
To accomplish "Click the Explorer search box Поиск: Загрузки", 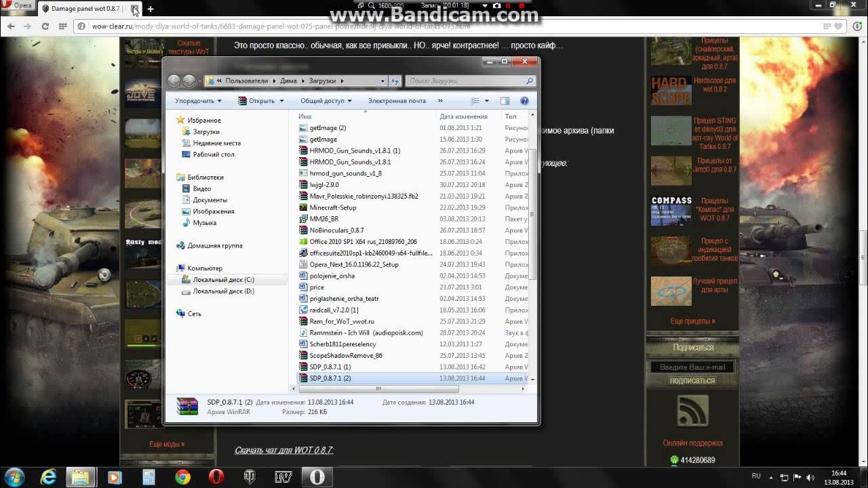I will (471, 81).
